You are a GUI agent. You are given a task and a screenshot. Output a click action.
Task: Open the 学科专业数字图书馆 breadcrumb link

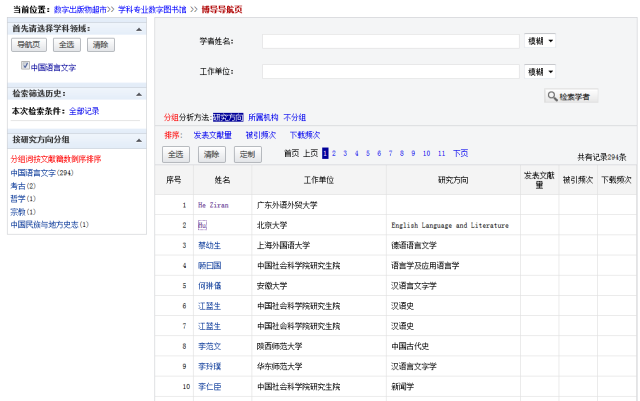point(152,9)
